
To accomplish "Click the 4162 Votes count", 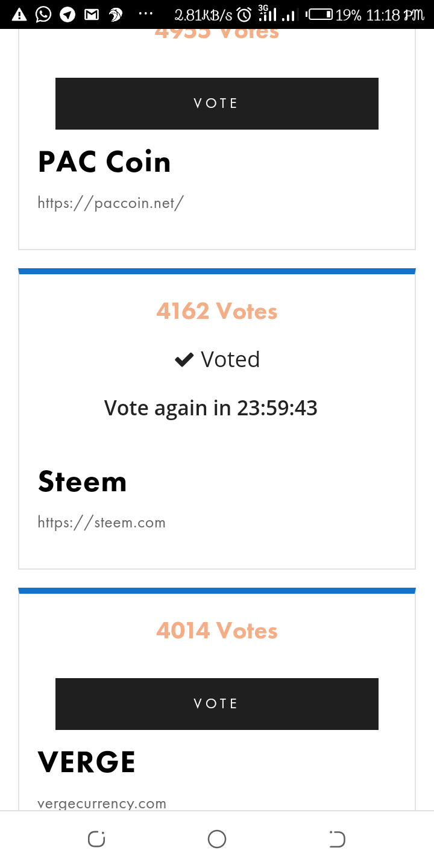I will 217,312.
